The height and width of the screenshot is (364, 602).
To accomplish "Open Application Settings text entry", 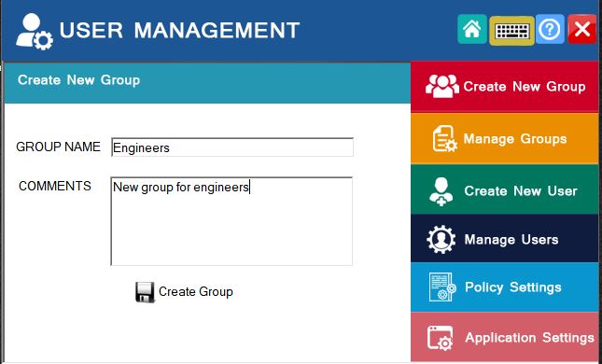I will pos(529,338).
